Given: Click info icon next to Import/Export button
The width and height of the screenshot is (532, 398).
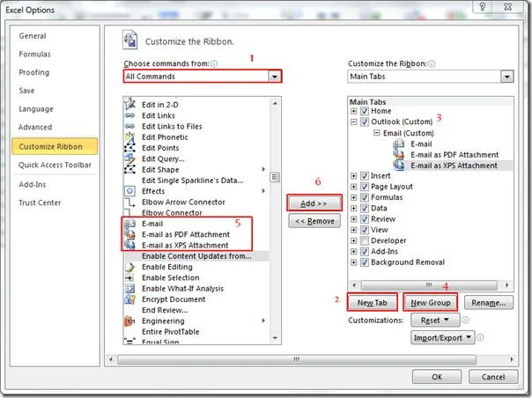Looking at the screenshot, I should (480, 337).
